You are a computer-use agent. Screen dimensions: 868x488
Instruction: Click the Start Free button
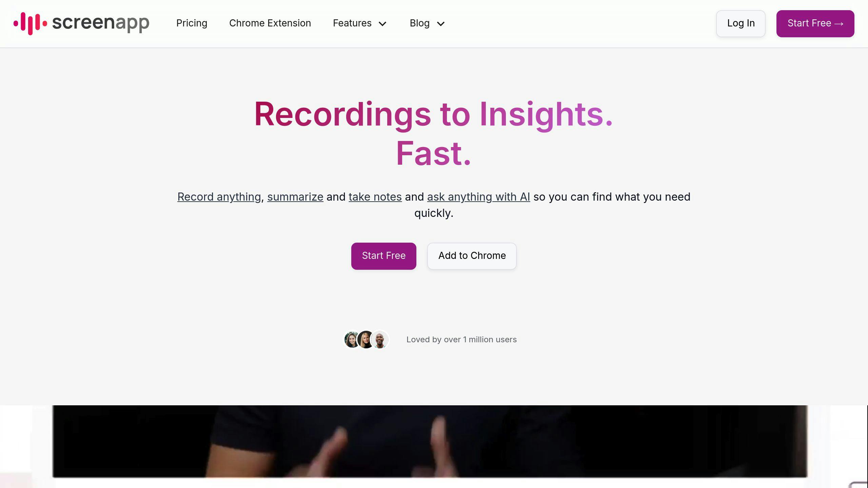(383, 256)
